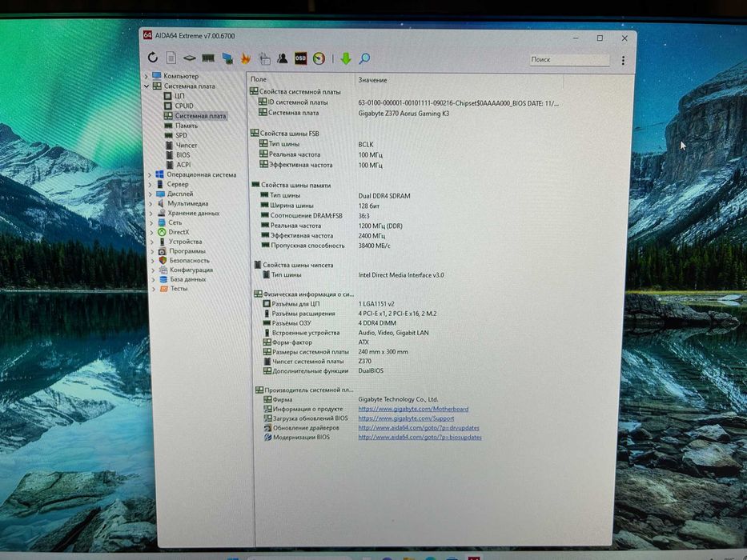
Task: Open the preferences list toolbar icon
Action: coord(264,58)
